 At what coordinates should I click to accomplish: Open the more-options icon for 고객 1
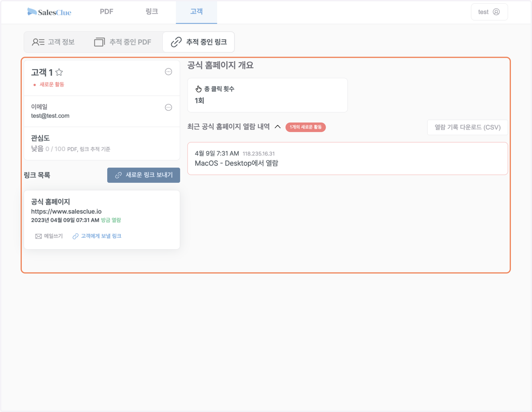(x=168, y=72)
